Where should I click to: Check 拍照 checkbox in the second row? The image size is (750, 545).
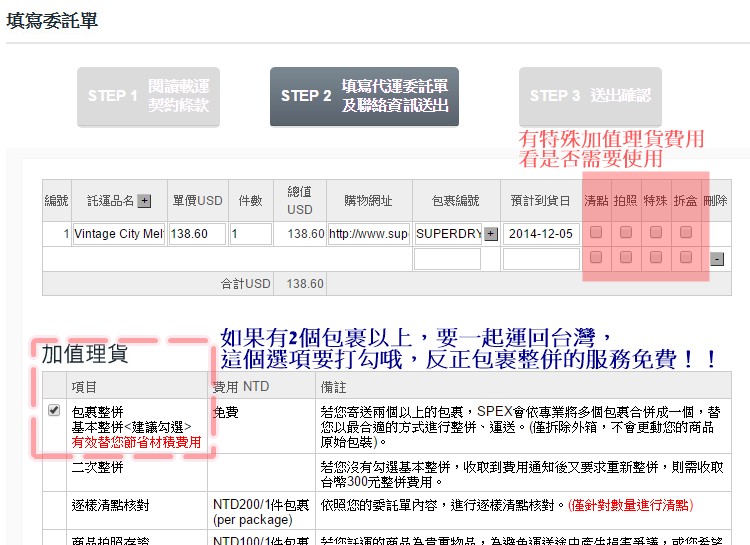coord(626,257)
